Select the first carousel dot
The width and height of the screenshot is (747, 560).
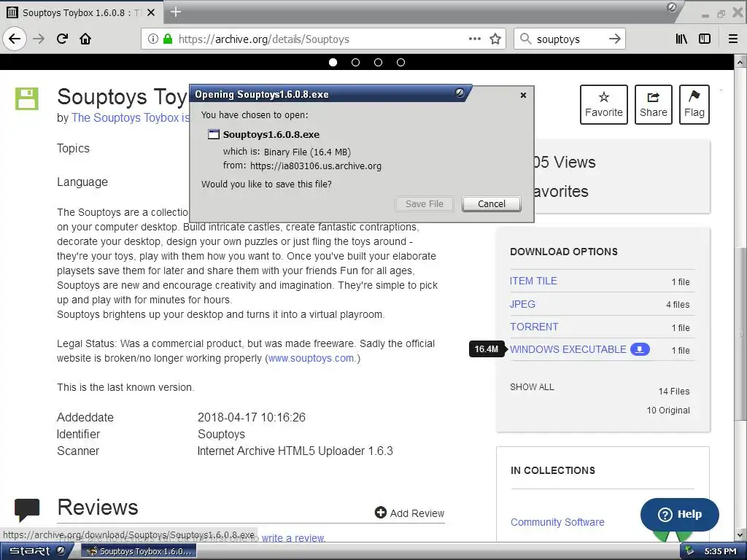coord(333,63)
